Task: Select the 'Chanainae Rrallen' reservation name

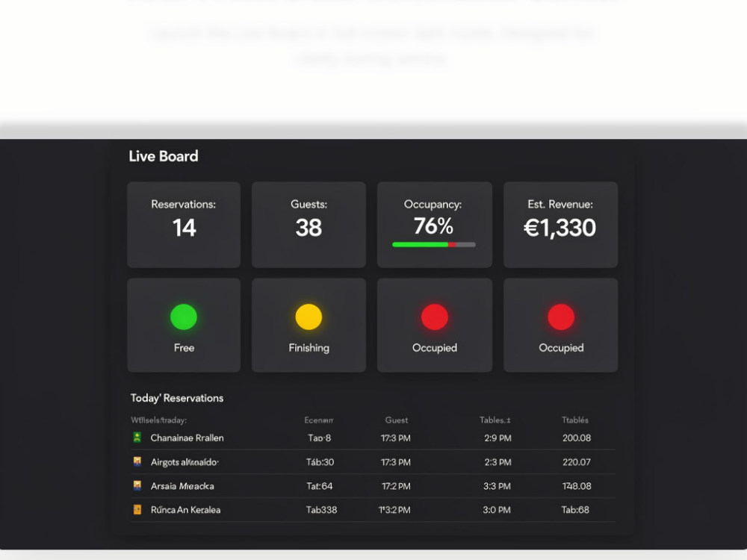Action: pos(187,438)
